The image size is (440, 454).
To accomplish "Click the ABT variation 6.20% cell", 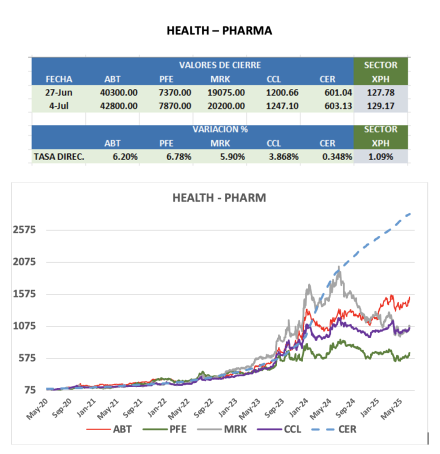I will (x=125, y=157).
